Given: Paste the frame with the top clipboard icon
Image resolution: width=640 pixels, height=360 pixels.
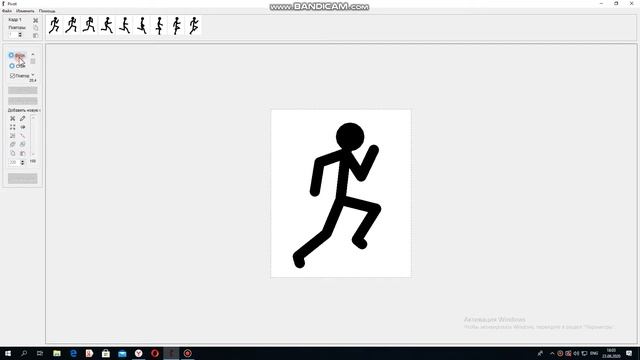Looking at the screenshot, I should 36,36.
